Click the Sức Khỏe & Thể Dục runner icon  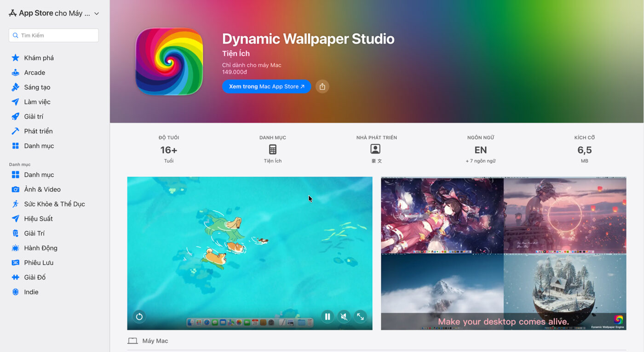pos(15,204)
